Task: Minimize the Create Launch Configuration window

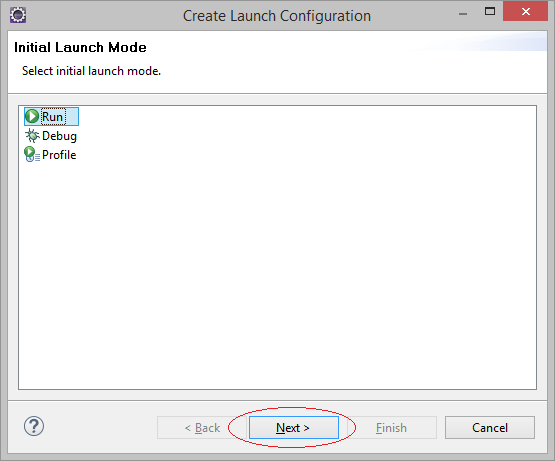Action: point(463,14)
